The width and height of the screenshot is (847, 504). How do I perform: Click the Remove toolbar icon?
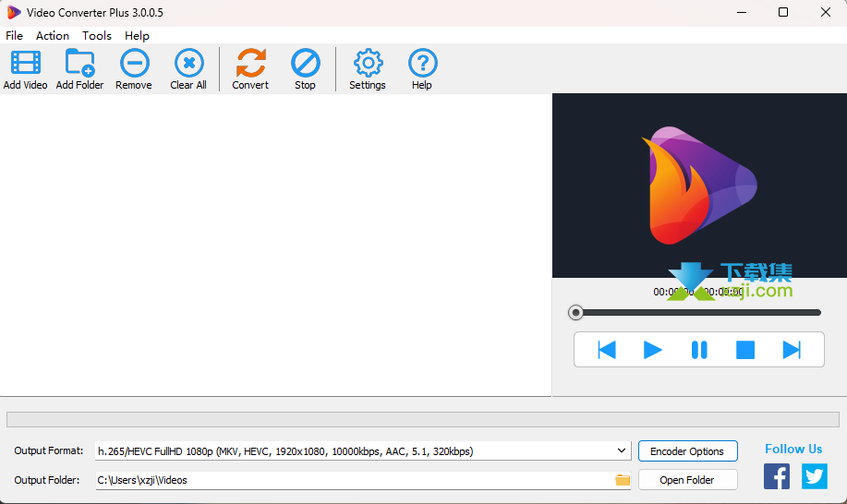(x=135, y=63)
